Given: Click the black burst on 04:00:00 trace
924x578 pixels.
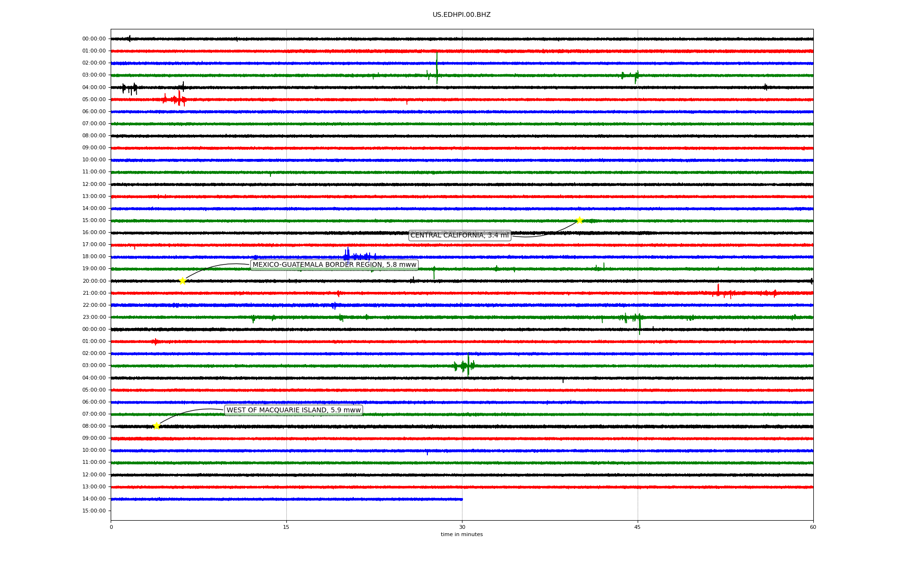Looking at the screenshot, I should [x=130, y=88].
